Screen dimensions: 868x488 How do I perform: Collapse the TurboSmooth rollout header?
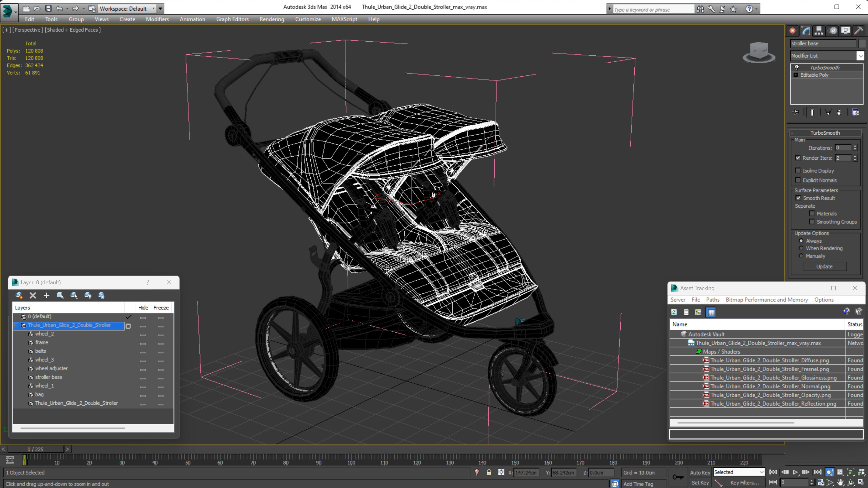824,133
